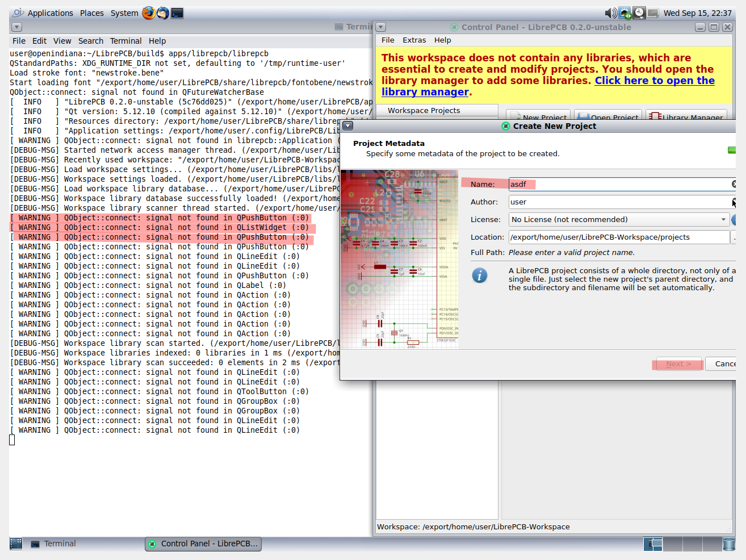Click the blue info icon in the dialog

(480, 275)
